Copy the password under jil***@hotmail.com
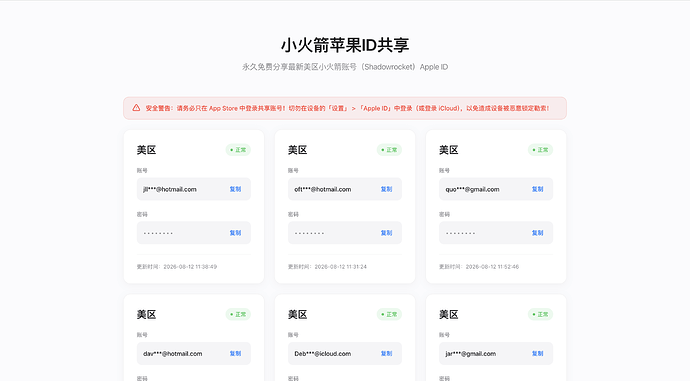690x381 pixels. click(x=235, y=233)
